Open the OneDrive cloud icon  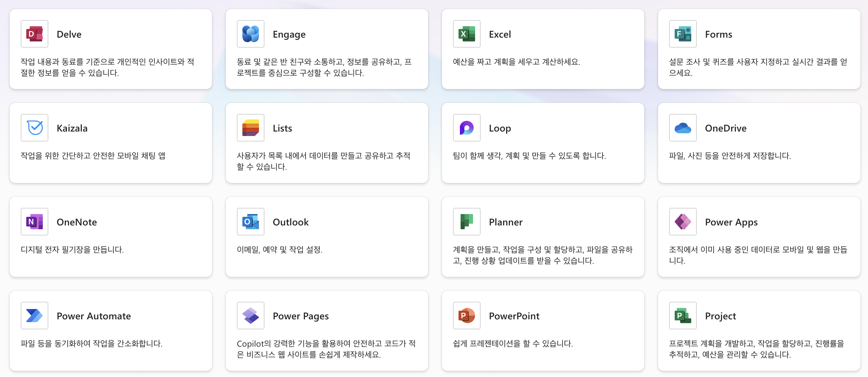click(683, 128)
